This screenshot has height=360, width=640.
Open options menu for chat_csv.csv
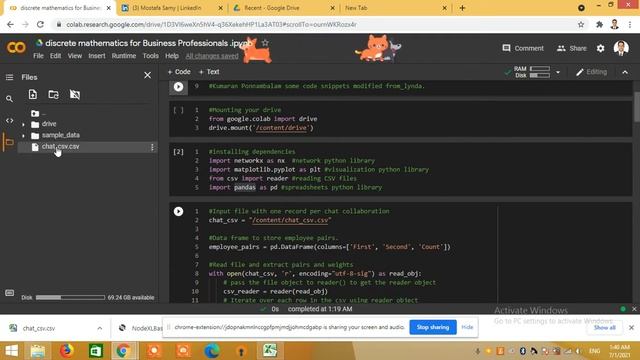152,147
